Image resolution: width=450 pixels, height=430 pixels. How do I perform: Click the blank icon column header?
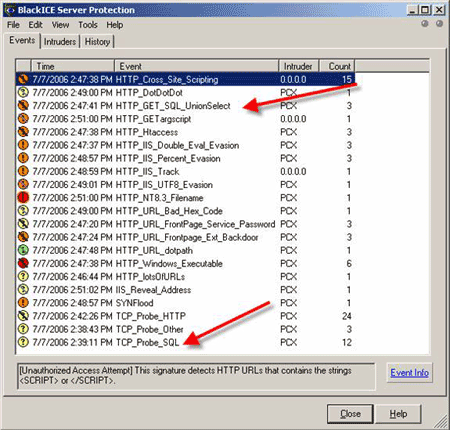pos(23,66)
